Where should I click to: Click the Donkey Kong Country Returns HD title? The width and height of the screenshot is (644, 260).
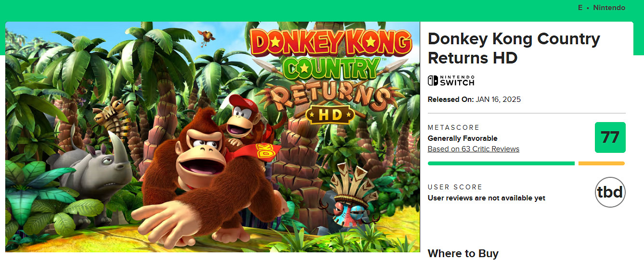point(514,48)
